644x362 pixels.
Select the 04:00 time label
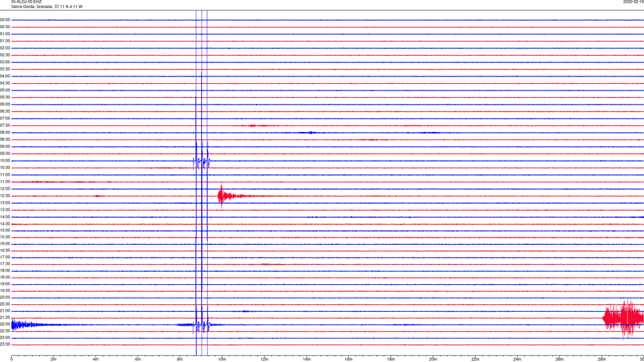(x=5, y=76)
